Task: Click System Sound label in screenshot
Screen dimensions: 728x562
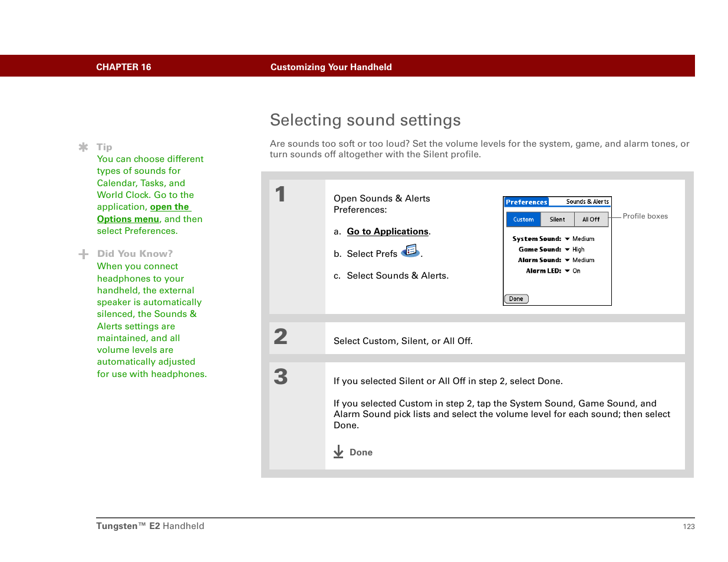Action: coord(537,239)
